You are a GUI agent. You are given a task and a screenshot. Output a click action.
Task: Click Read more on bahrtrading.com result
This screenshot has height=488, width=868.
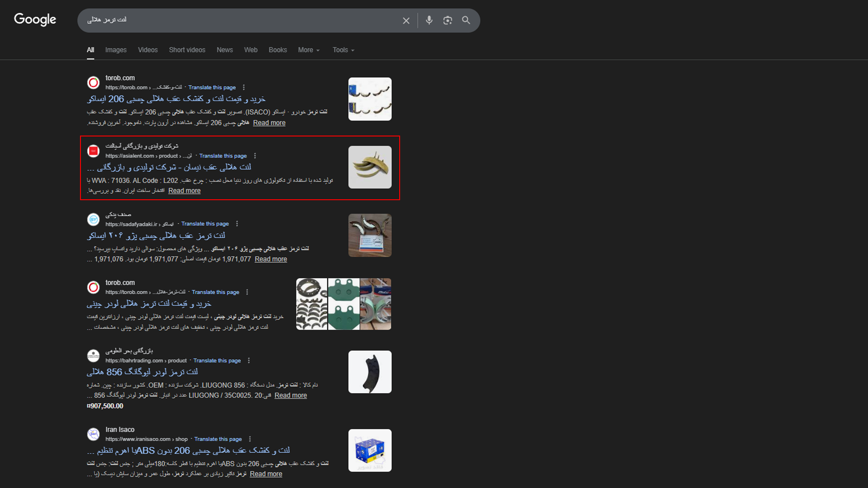click(291, 396)
